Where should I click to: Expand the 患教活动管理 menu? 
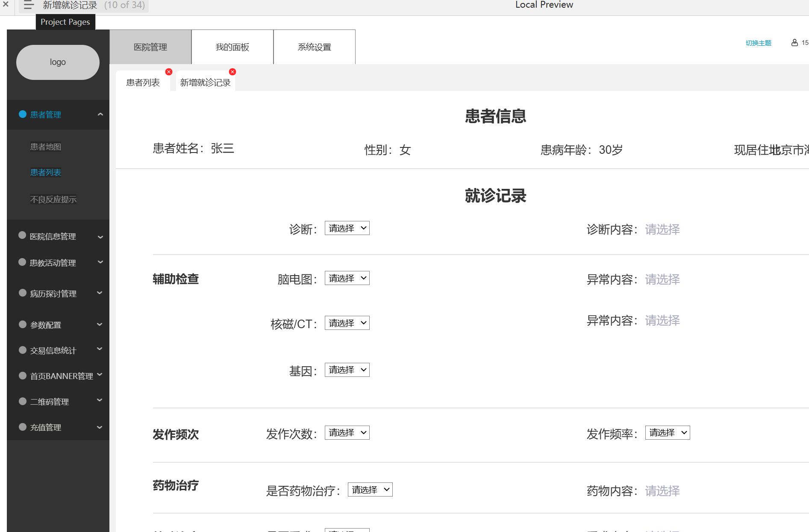tap(100, 262)
